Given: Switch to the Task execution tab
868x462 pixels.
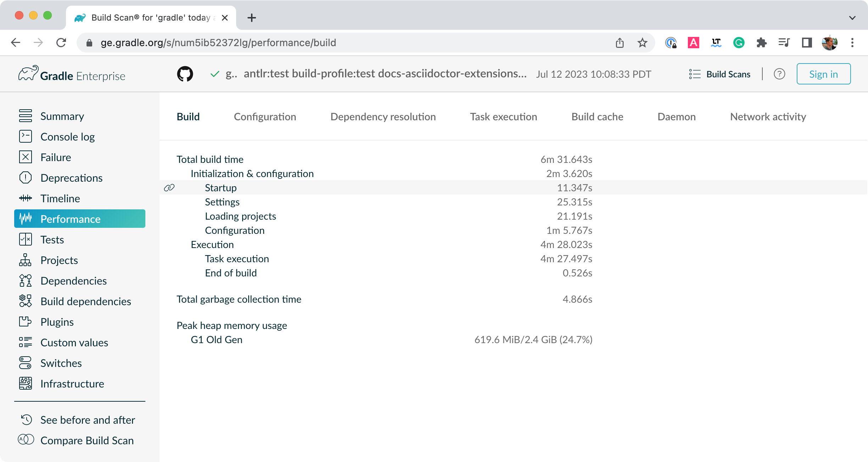Looking at the screenshot, I should tap(503, 116).
